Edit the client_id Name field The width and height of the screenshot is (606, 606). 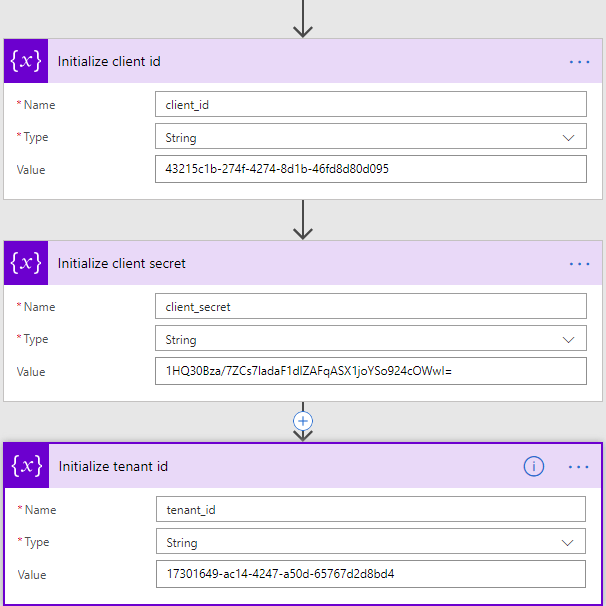point(370,105)
